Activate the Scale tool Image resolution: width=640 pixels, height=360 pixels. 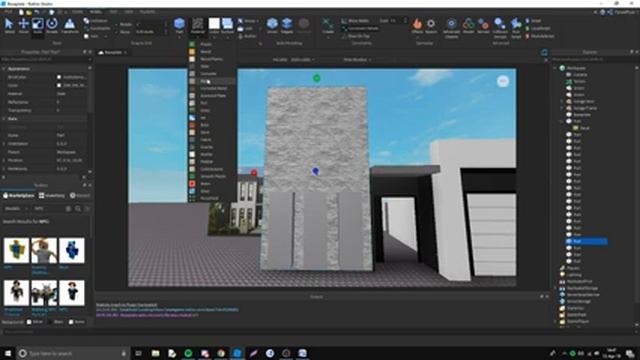[x=38, y=25]
